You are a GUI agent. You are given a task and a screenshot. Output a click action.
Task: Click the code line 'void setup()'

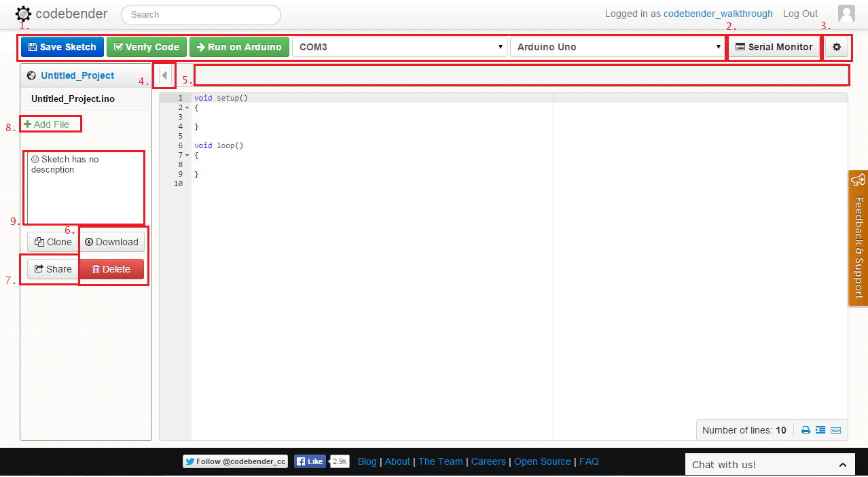[221, 98]
